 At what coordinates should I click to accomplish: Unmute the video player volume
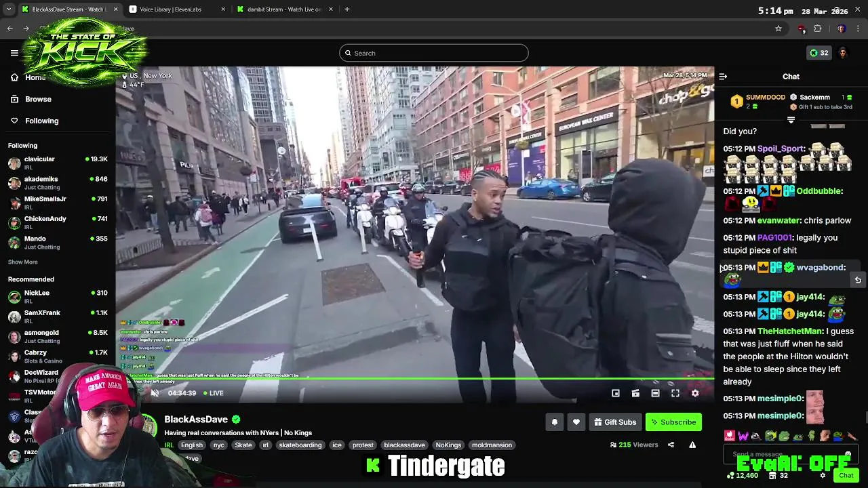[x=155, y=393]
